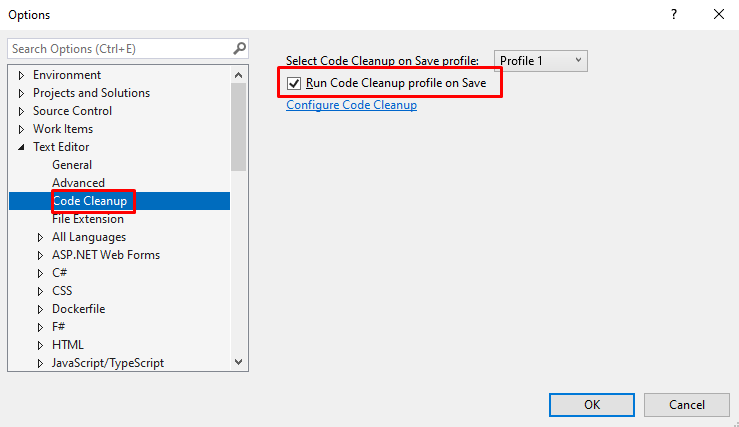Screen dimensions: 739x427
Task: Click the tree scrollbar thumb
Action: [x=238, y=127]
